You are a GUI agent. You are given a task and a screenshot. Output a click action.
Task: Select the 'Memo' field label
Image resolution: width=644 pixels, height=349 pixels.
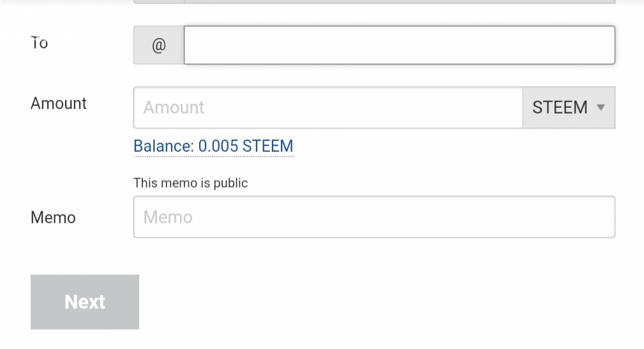click(x=53, y=218)
